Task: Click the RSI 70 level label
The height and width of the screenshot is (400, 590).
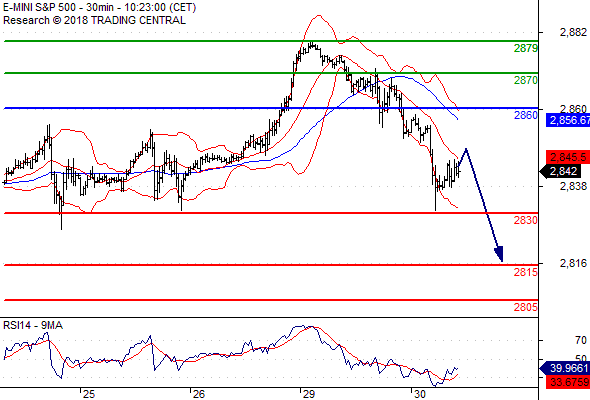Action: pos(581,341)
